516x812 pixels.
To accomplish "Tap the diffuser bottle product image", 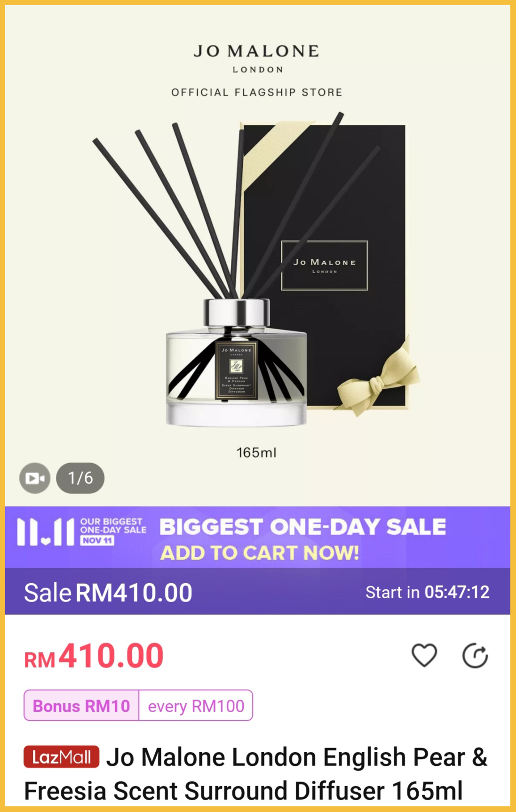I will (x=237, y=362).
